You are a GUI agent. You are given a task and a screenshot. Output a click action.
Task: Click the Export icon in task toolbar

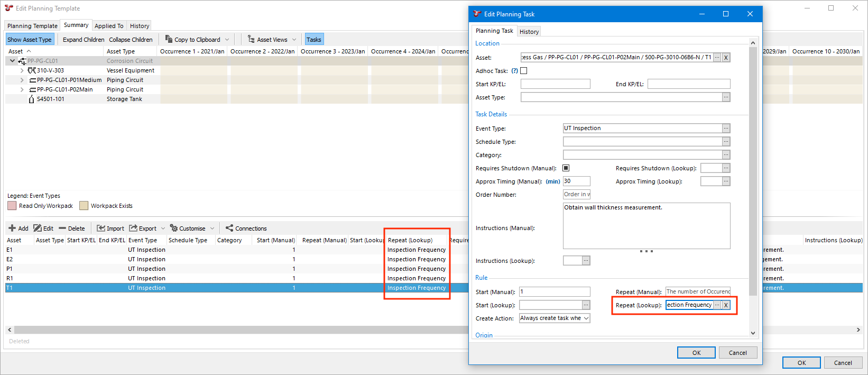[x=133, y=228]
